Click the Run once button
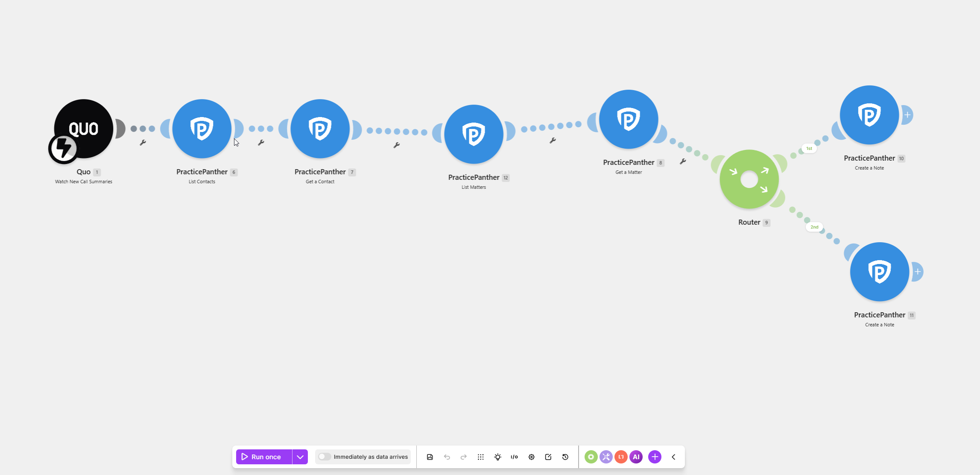 264,457
